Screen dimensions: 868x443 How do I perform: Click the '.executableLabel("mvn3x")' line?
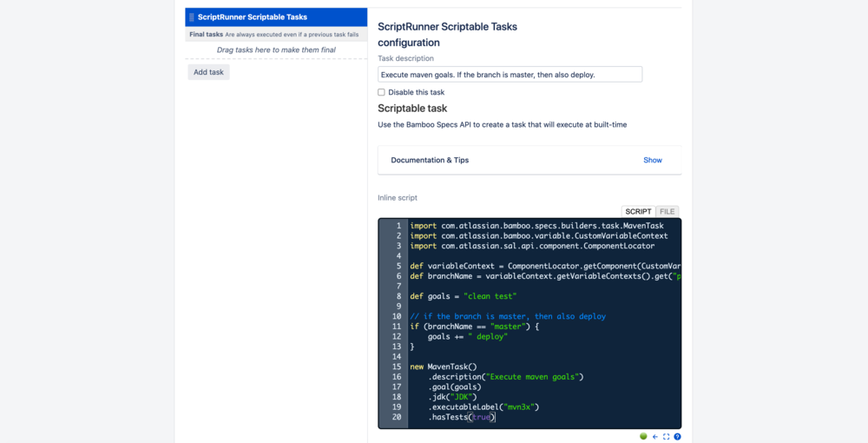point(483,407)
